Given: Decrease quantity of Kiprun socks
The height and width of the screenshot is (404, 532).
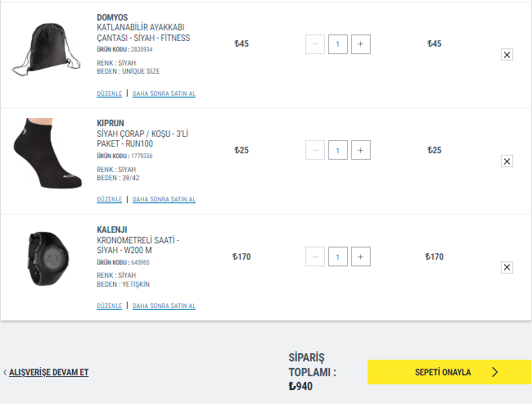Looking at the screenshot, I should coord(315,150).
